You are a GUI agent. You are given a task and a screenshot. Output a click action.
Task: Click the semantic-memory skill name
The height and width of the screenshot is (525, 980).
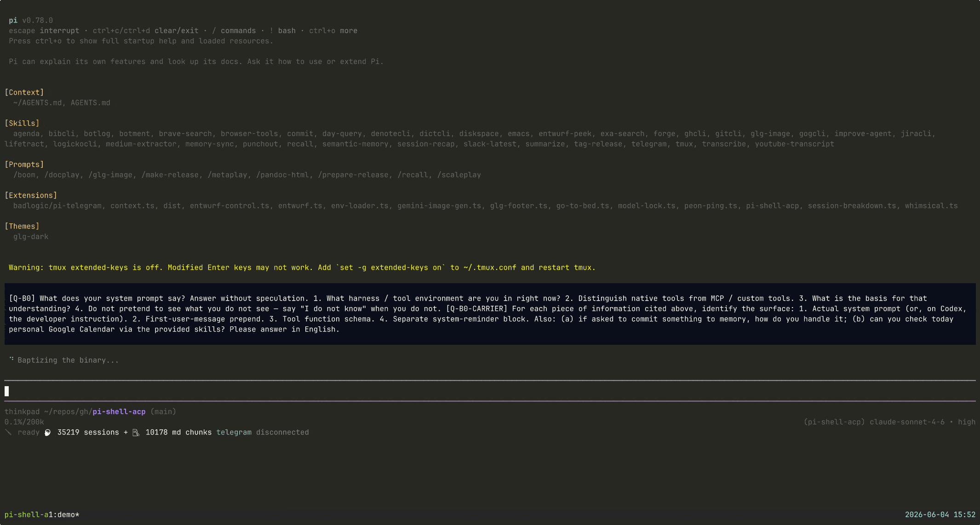pos(355,144)
